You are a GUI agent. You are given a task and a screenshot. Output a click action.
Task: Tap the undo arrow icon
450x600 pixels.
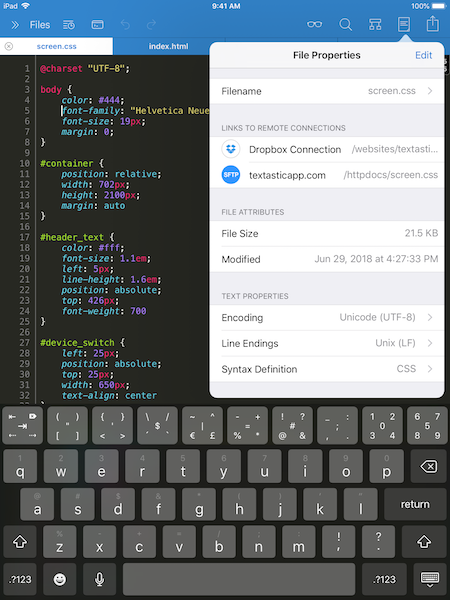pyautogui.click(x=125, y=25)
